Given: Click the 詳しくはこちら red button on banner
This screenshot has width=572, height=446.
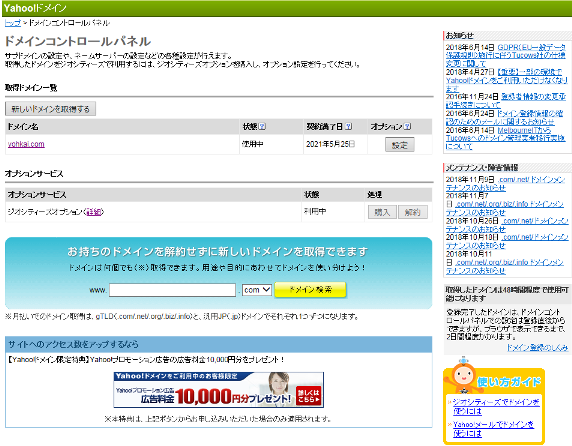Looking at the screenshot, I should tap(309, 396).
